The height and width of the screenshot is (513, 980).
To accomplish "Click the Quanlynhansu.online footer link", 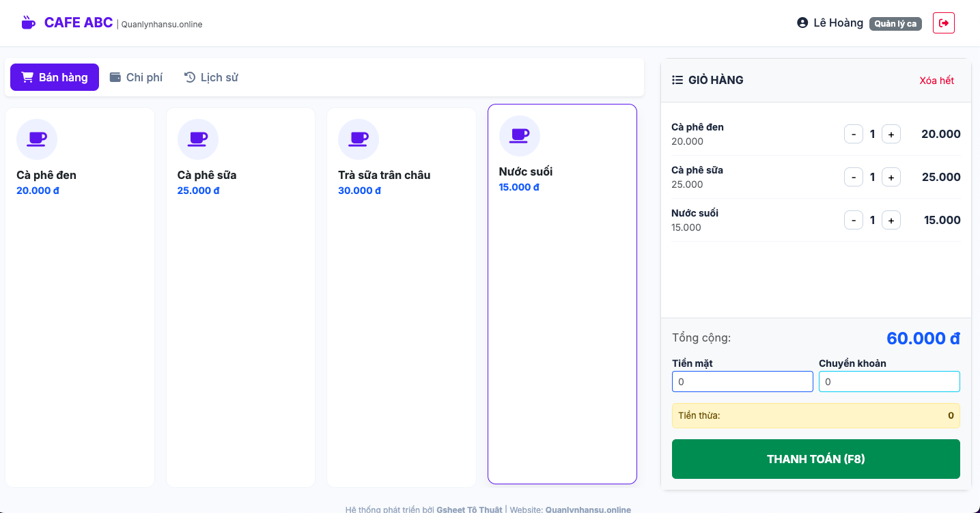I will (x=587, y=509).
